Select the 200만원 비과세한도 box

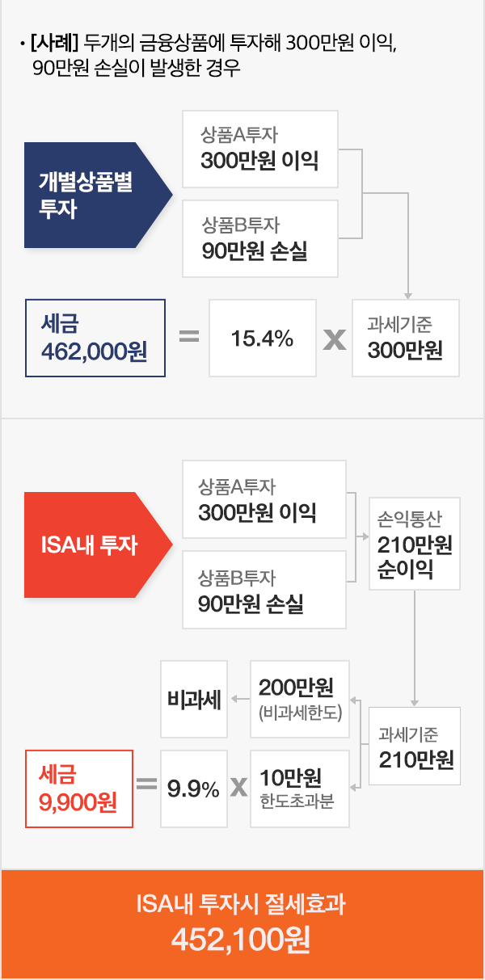pos(300,699)
